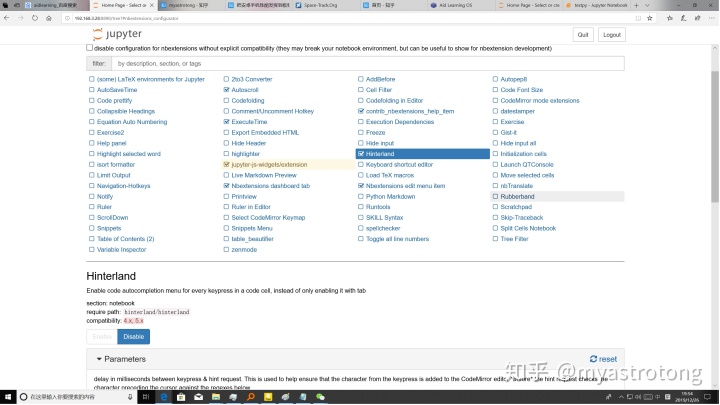Select the Collapsible Headings extension link

pyautogui.click(x=126, y=111)
